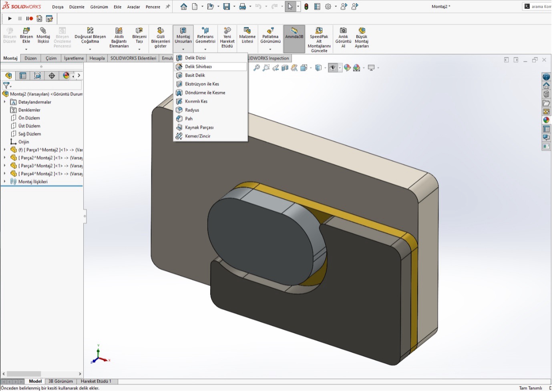Viewport: 553px width, 392px height.
Task: Click the Home icon in the top toolbar
Action: click(183, 7)
